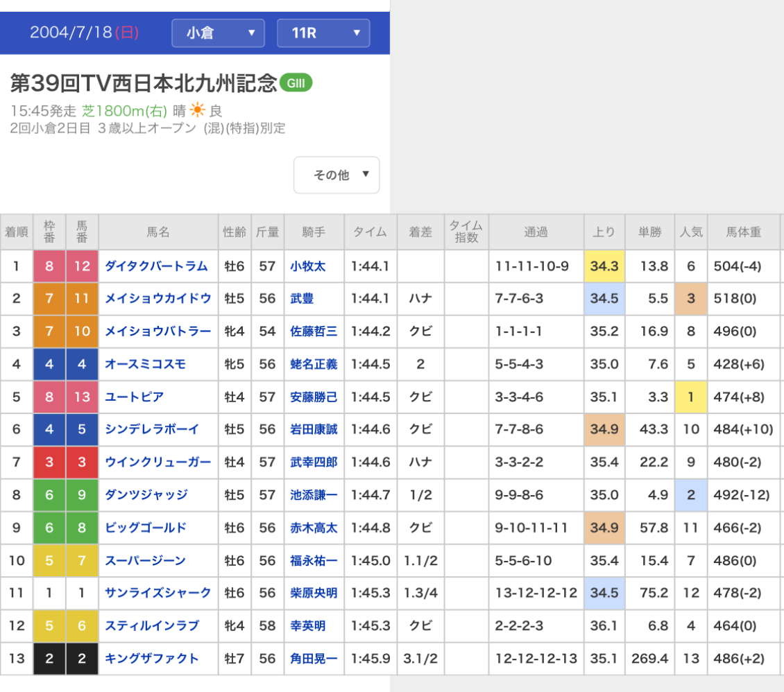
Task: Open jockey 武豊's profile
Action: pos(302,299)
